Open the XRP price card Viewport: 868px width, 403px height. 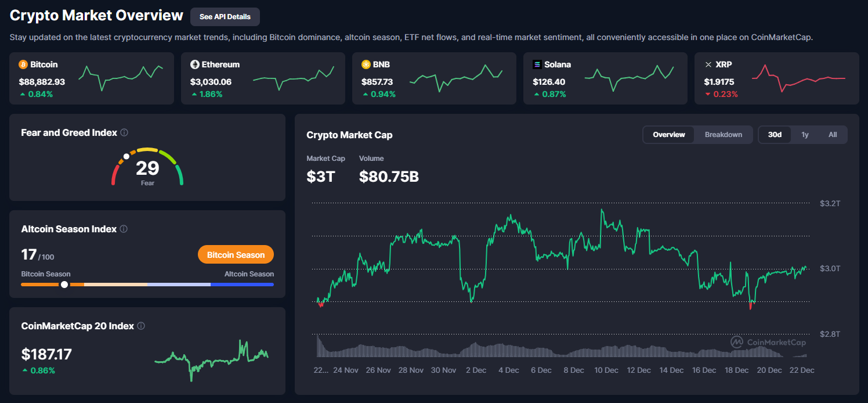[777, 78]
